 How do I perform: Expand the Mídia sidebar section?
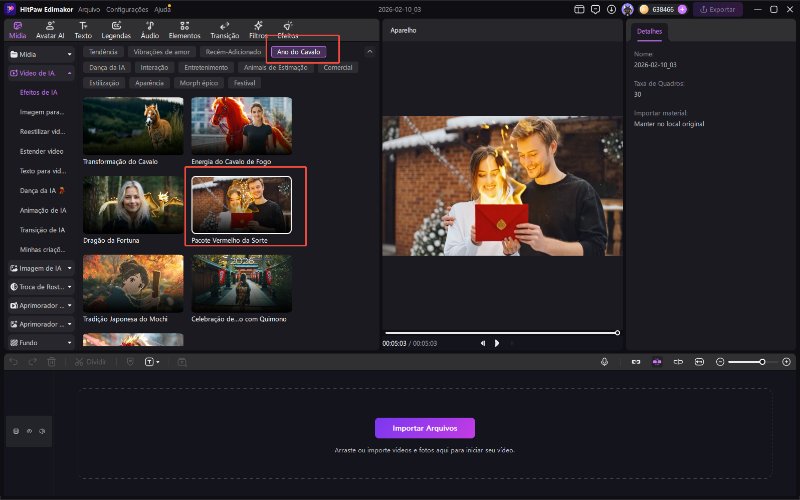click(x=40, y=53)
